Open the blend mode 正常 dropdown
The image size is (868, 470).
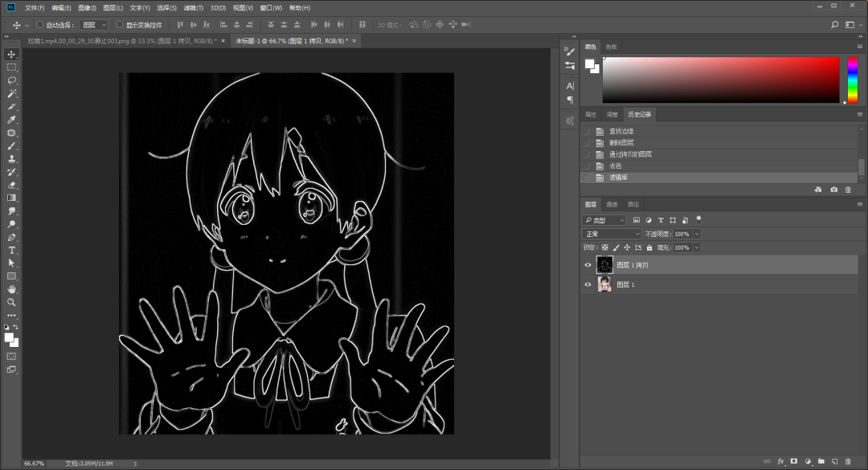(612, 234)
